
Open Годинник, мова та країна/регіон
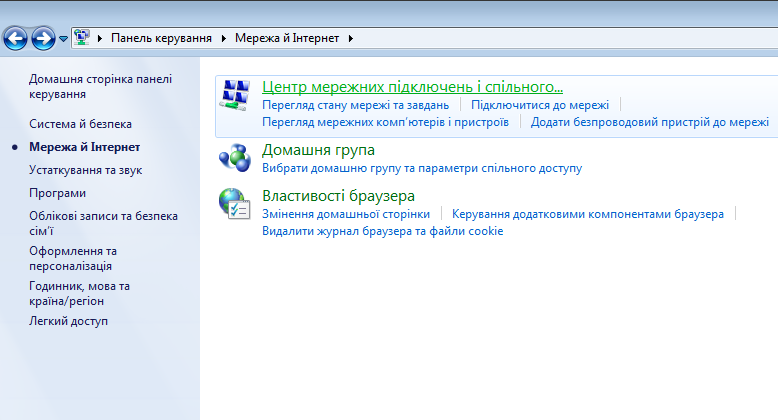(x=79, y=293)
